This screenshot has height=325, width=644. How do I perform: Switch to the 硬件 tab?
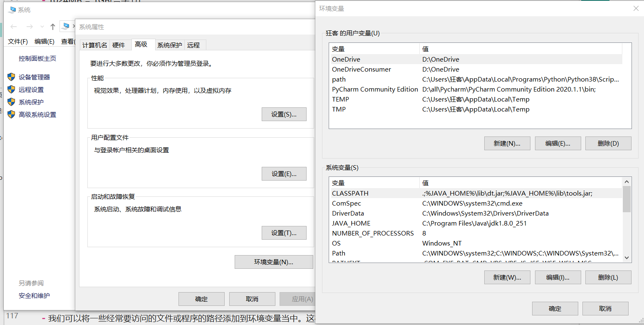(119, 45)
